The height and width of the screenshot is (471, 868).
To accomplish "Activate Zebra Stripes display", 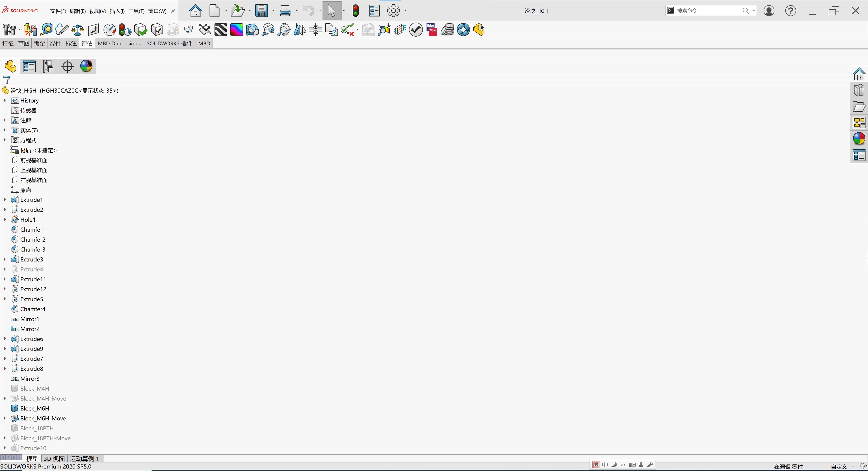I will pos(221,30).
